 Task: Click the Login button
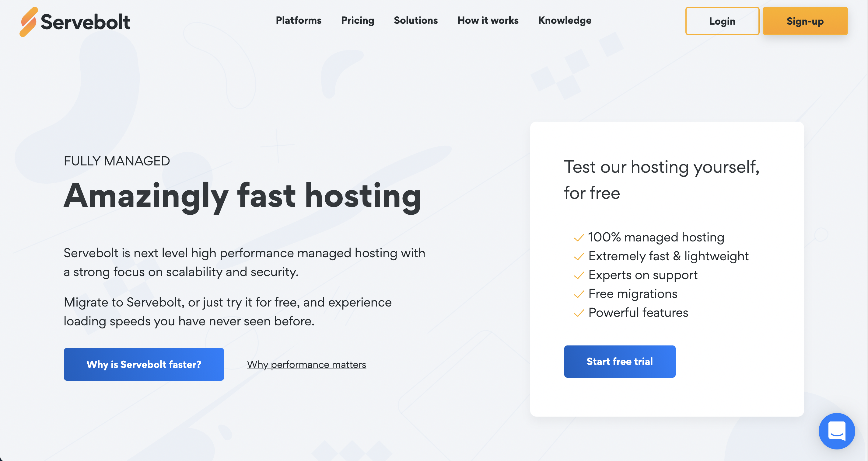click(x=722, y=21)
